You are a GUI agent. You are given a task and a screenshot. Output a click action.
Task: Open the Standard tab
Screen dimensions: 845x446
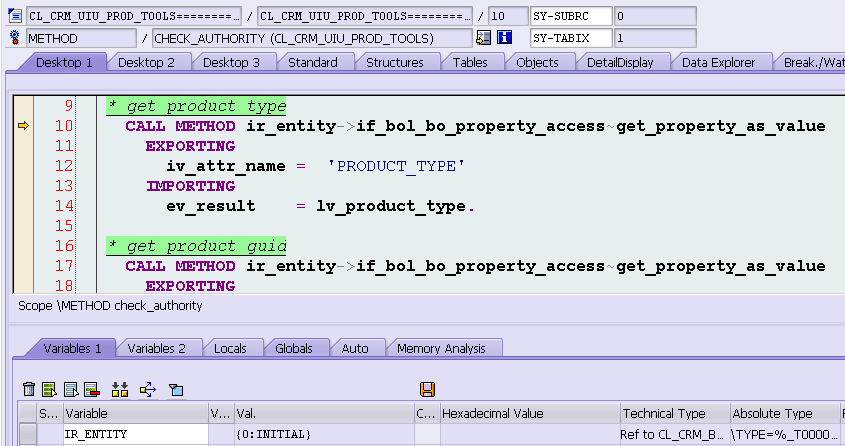point(313,62)
